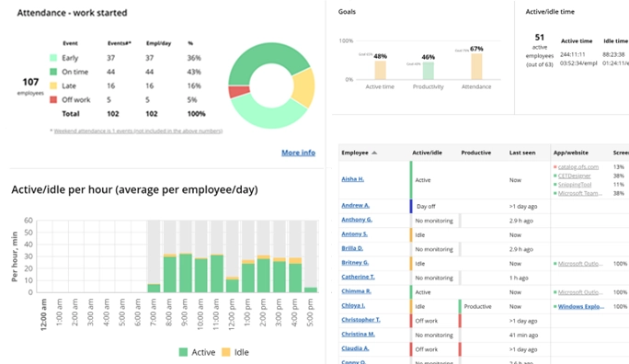Open employee Catherine T. profile
629x364 pixels.
(358, 277)
